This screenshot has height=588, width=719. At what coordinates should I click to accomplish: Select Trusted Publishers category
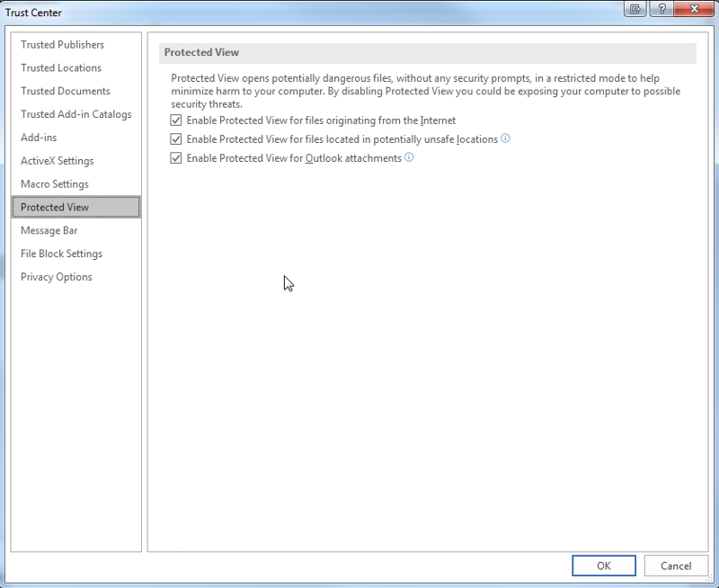click(x=61, y=44)
